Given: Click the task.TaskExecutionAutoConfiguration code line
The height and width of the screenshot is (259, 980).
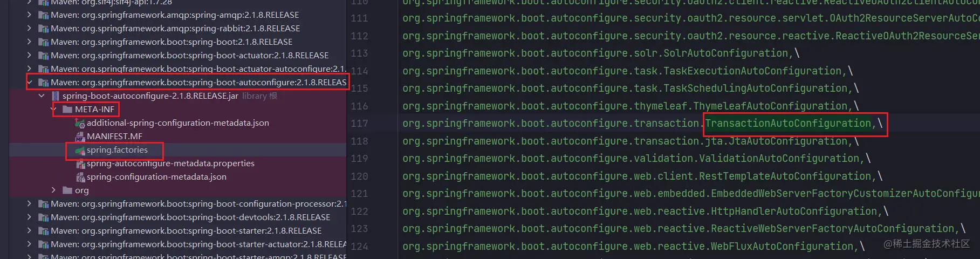Looking at the screenshot, I should click(x=628, y=71).
